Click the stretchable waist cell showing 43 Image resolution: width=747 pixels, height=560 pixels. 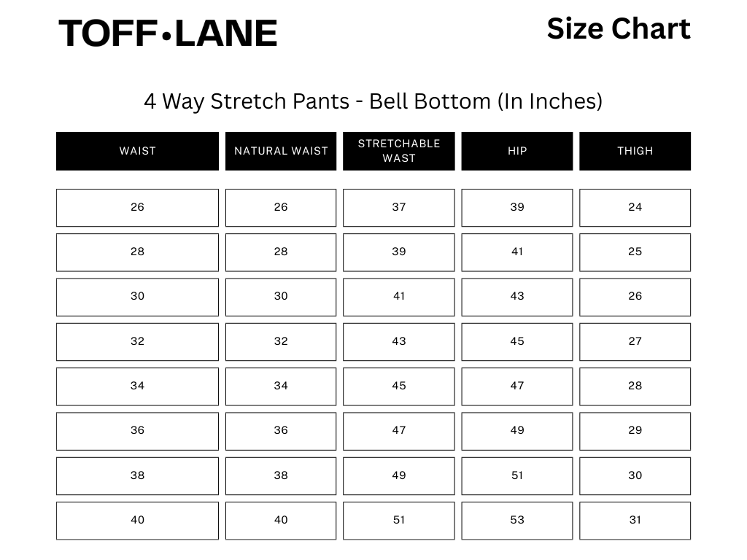(399, 341)
